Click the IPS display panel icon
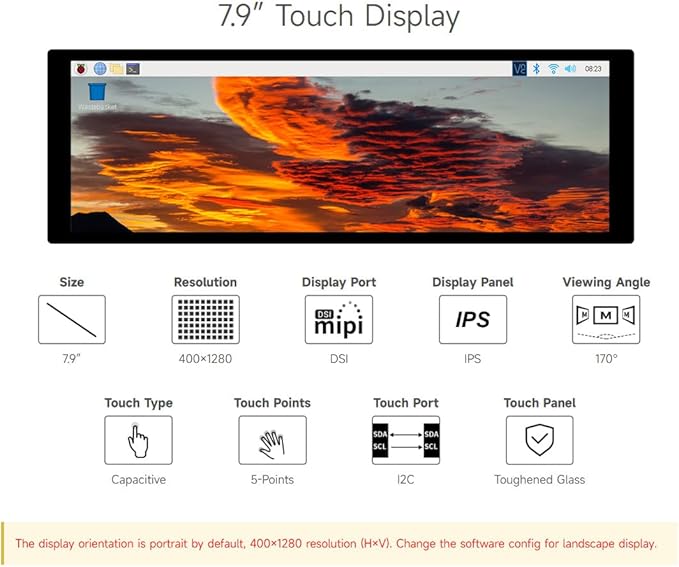Viewport: 679px width, 567px height. tap(473, 320)
